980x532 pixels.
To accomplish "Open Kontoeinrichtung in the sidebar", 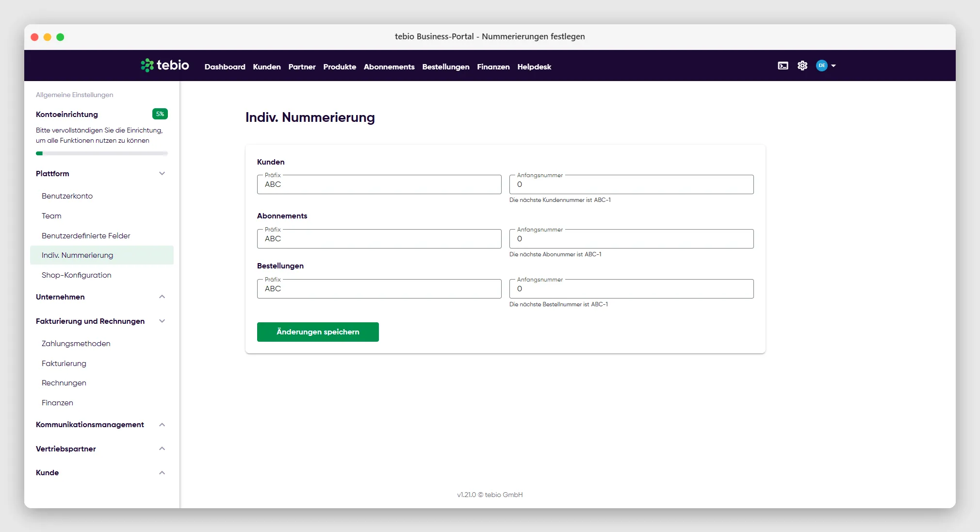I will click(67, 114).
